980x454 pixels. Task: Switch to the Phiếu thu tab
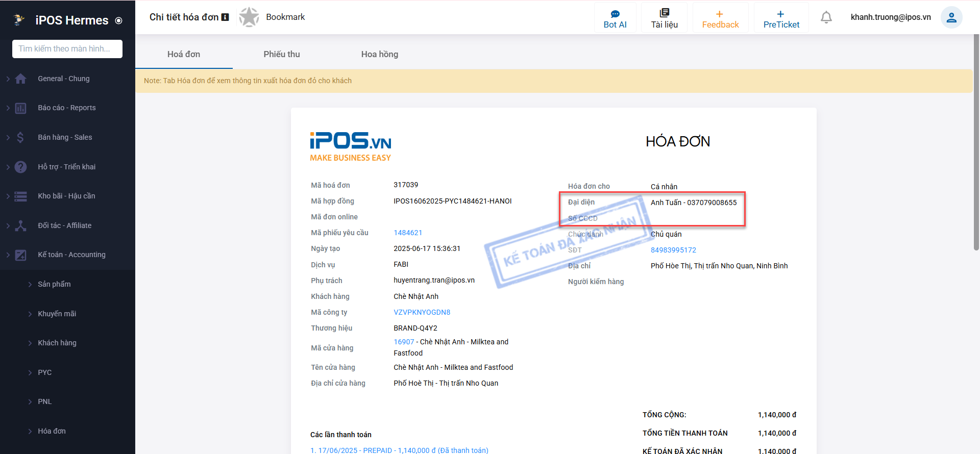coord(282,54)
